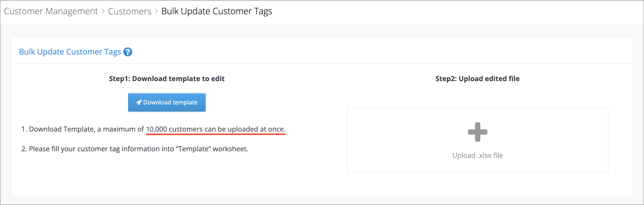
Task: Click the Upload .xlsx file label
Action: [478, 155]
